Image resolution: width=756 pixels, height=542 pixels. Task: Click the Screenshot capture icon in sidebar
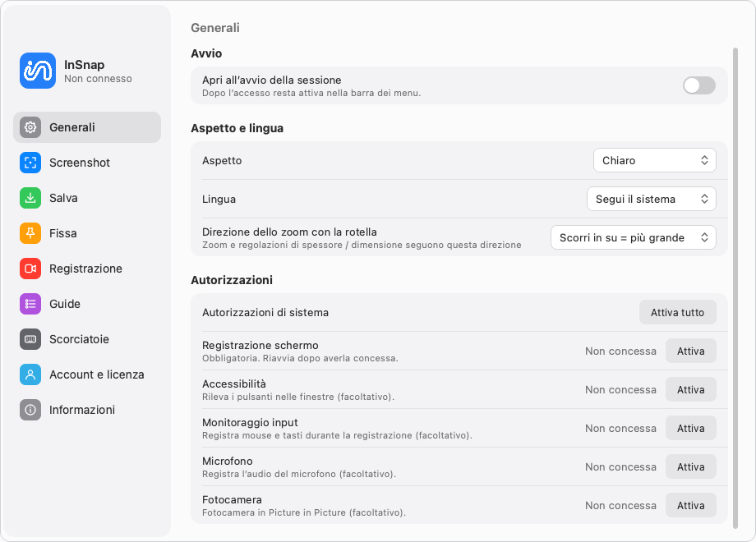(x=30, y=163)
